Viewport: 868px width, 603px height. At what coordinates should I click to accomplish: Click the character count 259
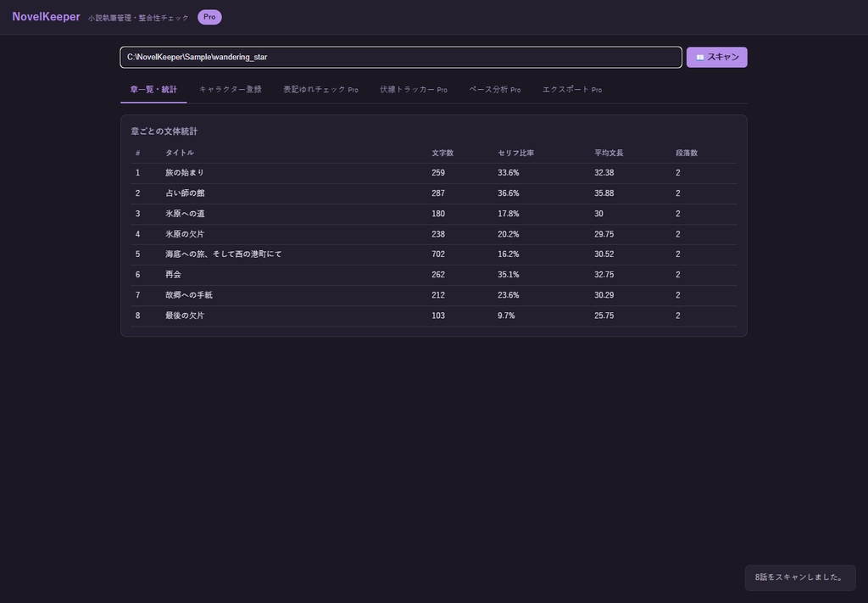(438, 173)
